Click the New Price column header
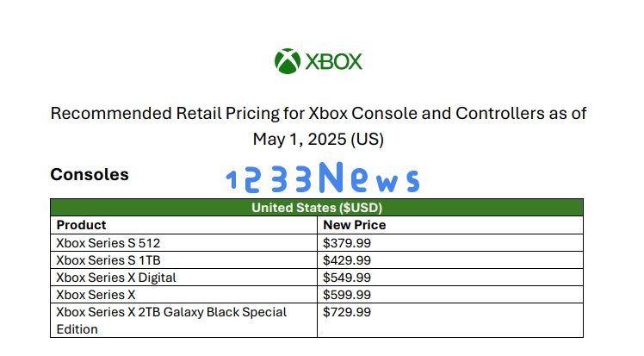Image resolution: width=644 pixels, height=356 pixels. (x=450, y=225)
